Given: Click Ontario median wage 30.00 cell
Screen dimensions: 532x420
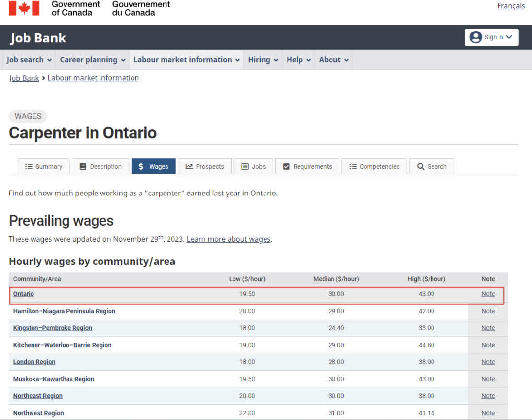Looking at the screenshot, I should point(336,294).
